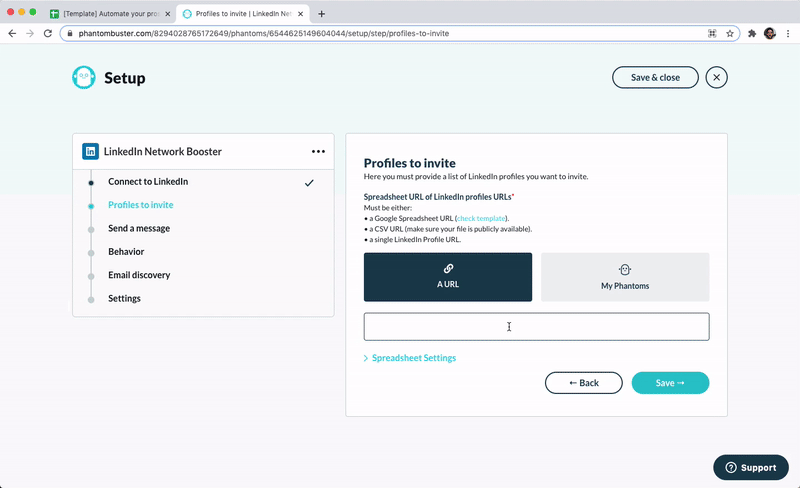Click the browser back arrow
800x488 pixels.
[x=12, y=33]
